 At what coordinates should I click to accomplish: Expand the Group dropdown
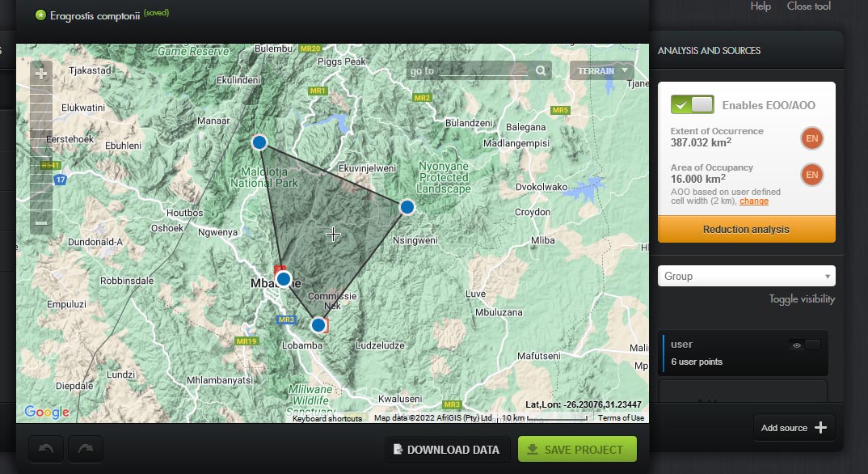point(746,276)
